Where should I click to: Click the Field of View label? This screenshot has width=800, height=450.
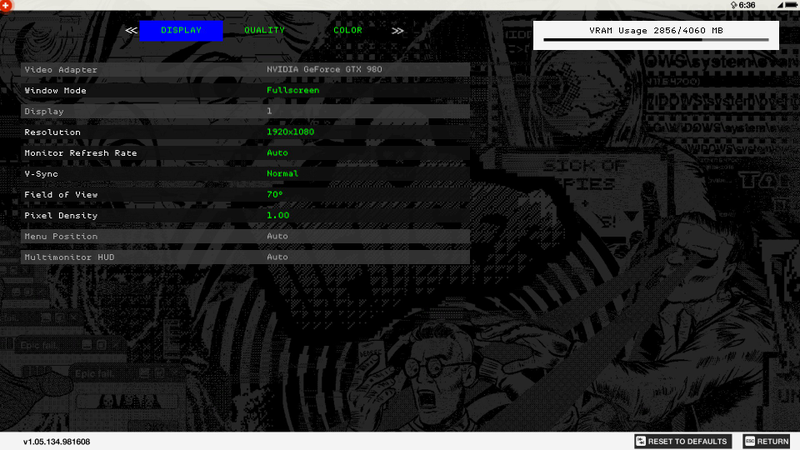(61, 195)
